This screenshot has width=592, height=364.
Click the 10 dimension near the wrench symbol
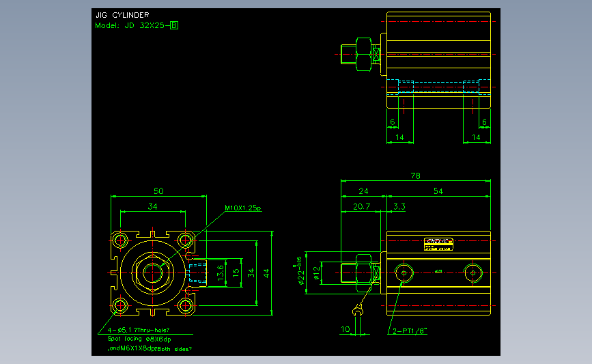pos(346,329)
